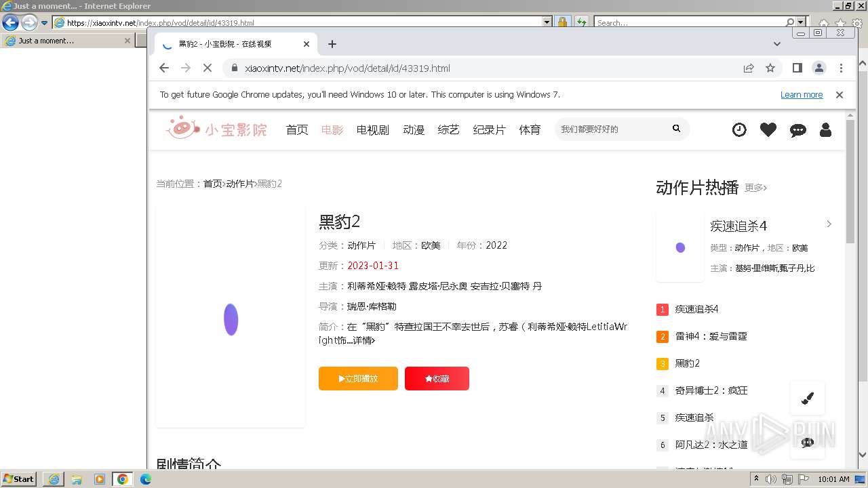Viewport: 868px width, 488px height.
Task: Select 综艺 in site navigation
Action: pyautogui.click(x=449, y=129)
